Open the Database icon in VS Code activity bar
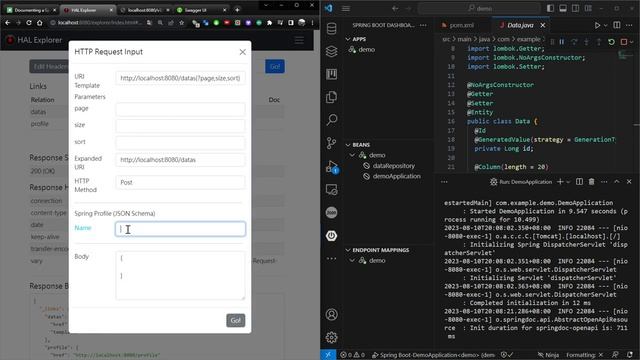Screen dimensions: 640x360 pyautogui.click(x=331, y=29)
